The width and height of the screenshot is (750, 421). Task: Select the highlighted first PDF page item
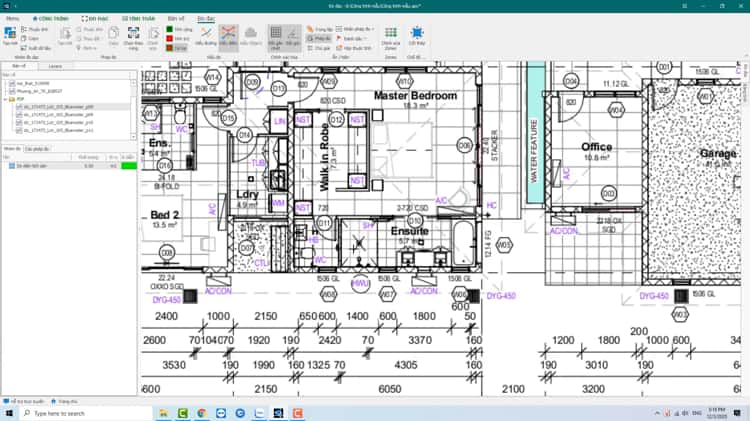point(58,107)
